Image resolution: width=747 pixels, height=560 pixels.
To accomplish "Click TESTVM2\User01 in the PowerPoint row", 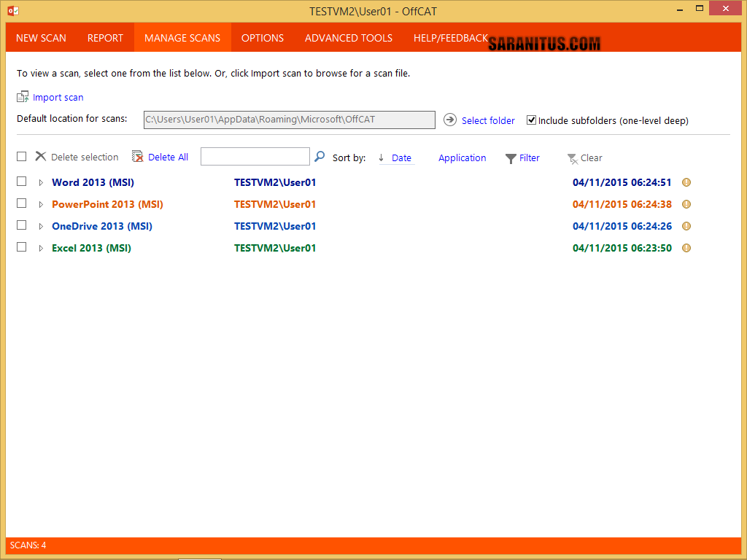I will [275, 204].
